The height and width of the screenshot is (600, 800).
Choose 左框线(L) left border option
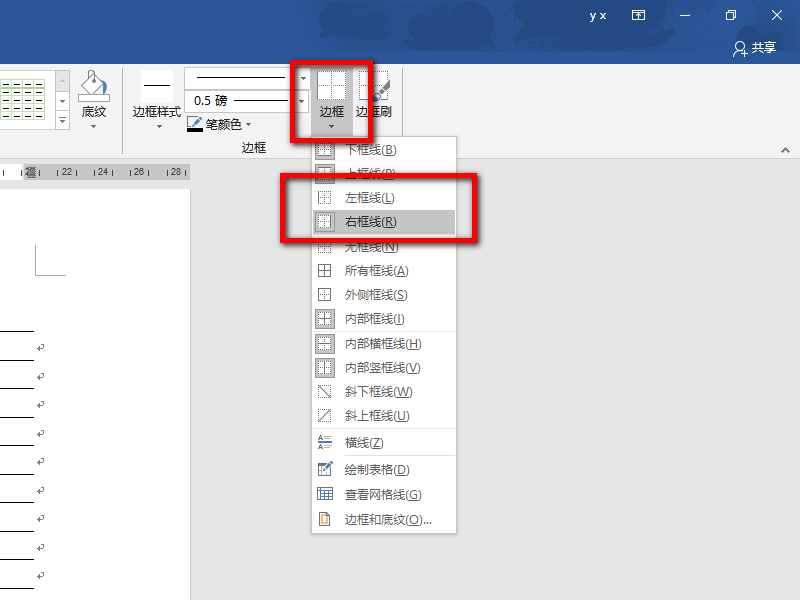pos(384,197)
